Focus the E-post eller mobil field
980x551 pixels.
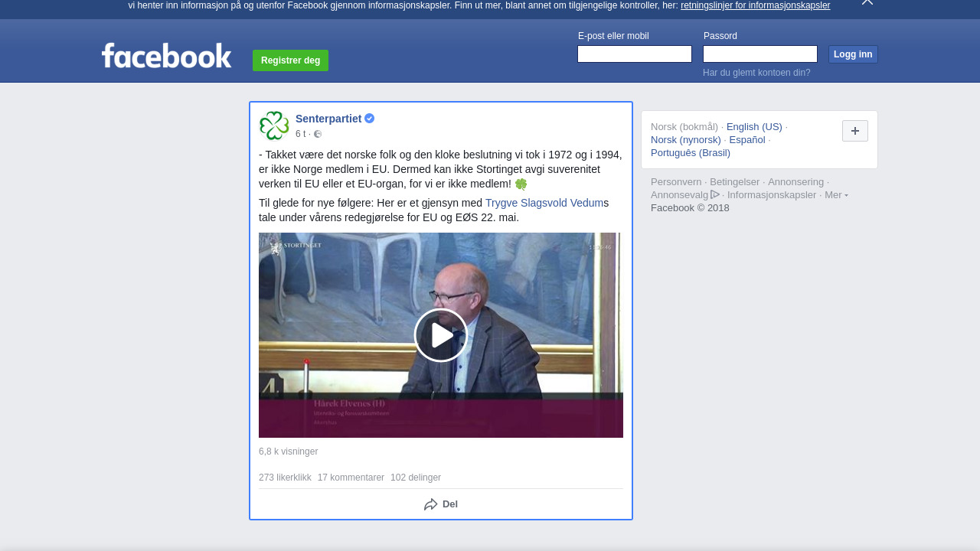point(635,54)
